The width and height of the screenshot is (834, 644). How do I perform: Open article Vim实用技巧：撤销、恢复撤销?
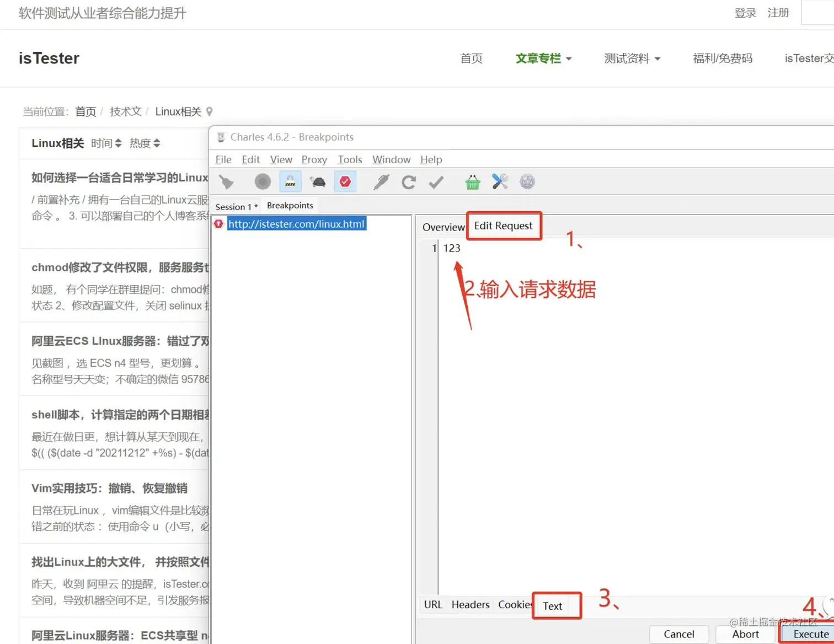click(109, 489)
